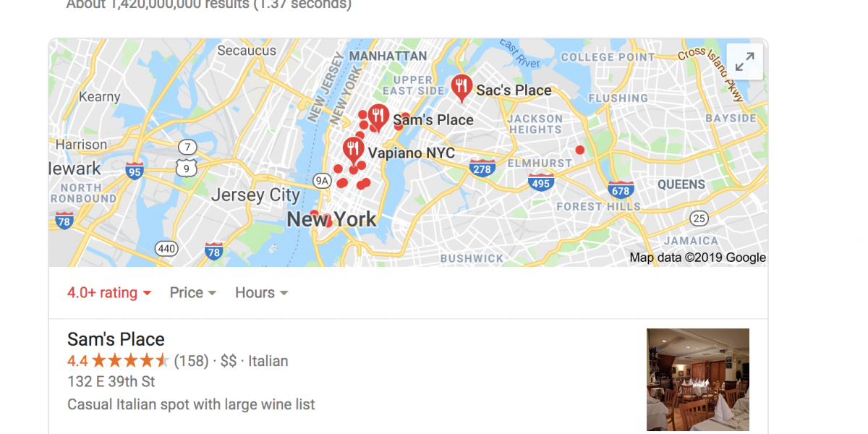Click the Jersey City label on map
The image size is (868, 434).
(255, 195)
